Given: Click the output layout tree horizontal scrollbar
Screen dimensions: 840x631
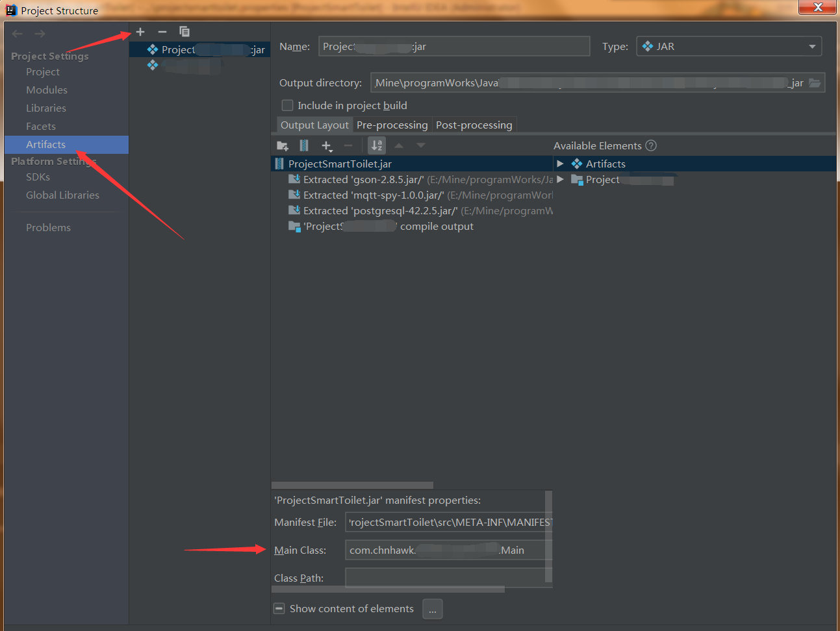Looking at the screenshot, I should click(352, 486).
